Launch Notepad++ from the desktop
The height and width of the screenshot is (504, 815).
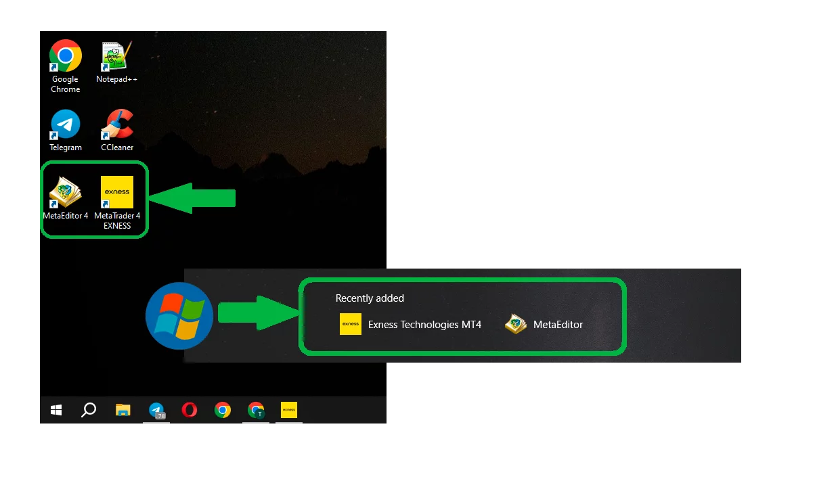click(116, 58)
